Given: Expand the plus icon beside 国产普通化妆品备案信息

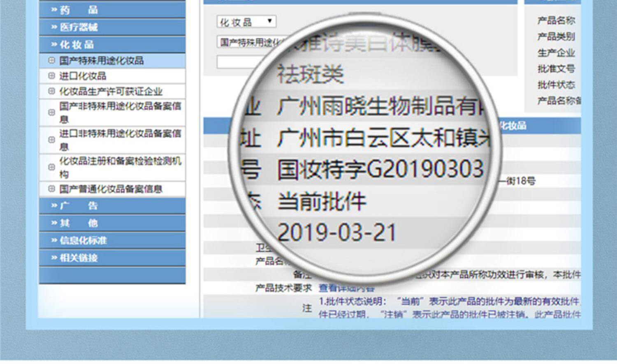Looking at the screenshot, I should (x=51, y=189).
